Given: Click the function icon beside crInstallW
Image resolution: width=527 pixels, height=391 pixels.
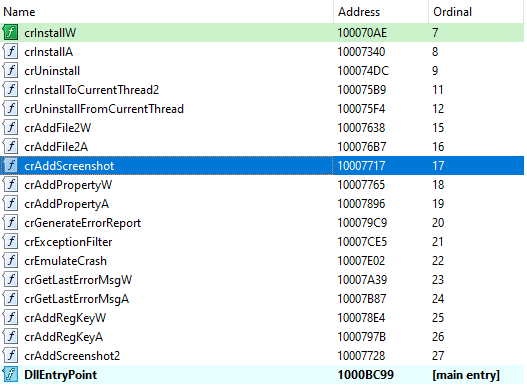Looking at the screenshot, I should [10, 33].
